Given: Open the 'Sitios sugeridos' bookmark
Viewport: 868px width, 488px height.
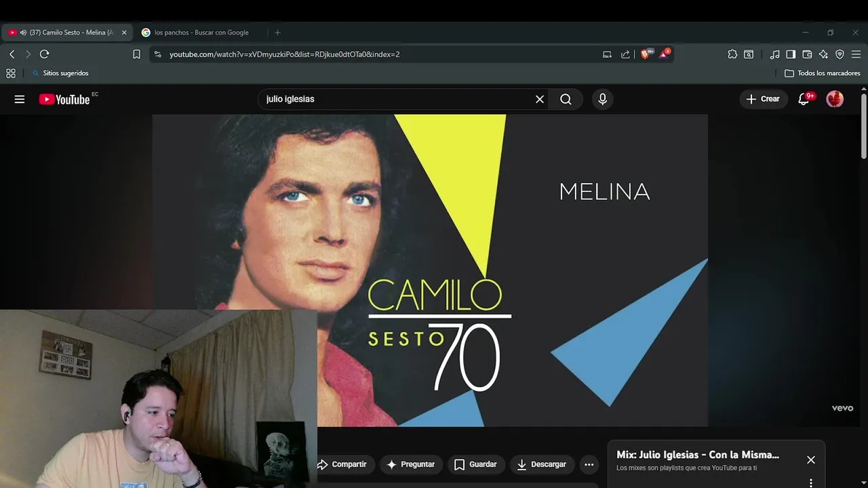Looking at the screenshot, I should [x=60, y=73].
